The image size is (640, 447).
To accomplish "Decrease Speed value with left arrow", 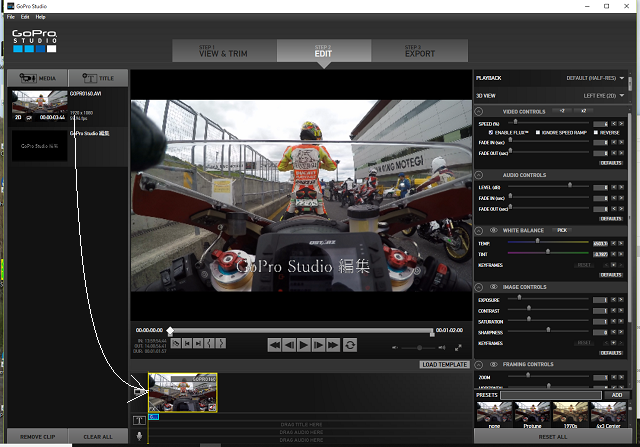I will pos(613,124).
